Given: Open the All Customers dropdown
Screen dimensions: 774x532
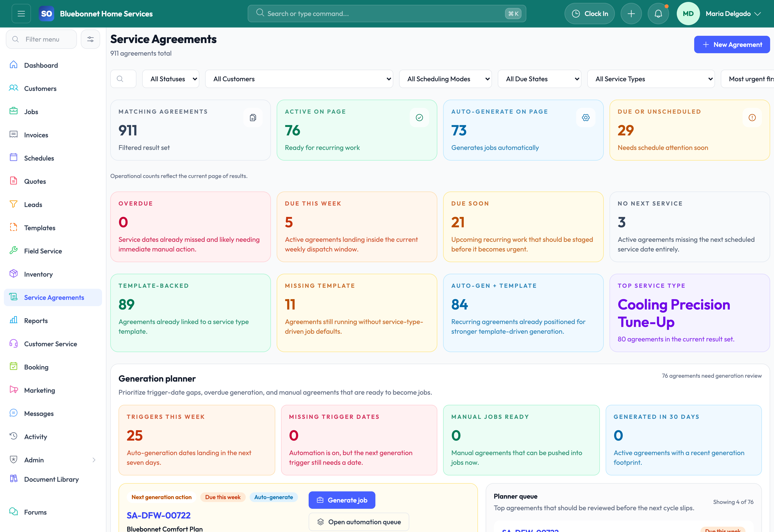Looking at the screenshot, I should tap(299, 79).
